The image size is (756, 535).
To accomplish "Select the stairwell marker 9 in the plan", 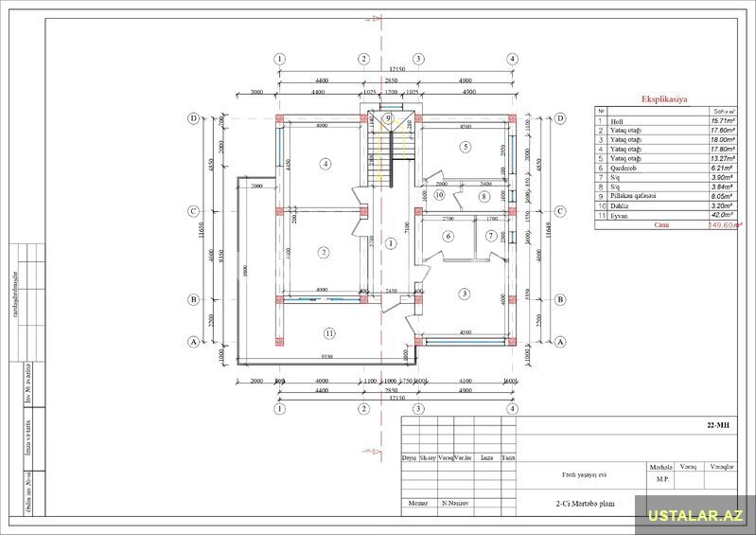I will click(388, 117).
